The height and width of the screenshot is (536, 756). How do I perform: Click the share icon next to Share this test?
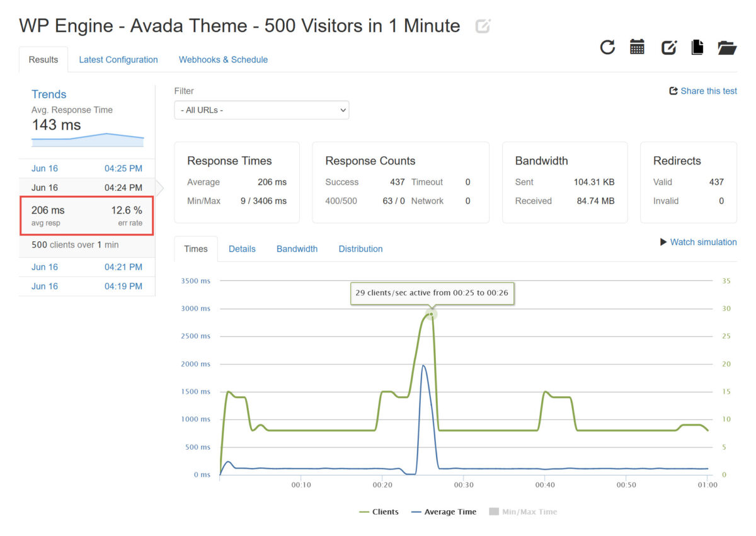(x=673, y=91)
